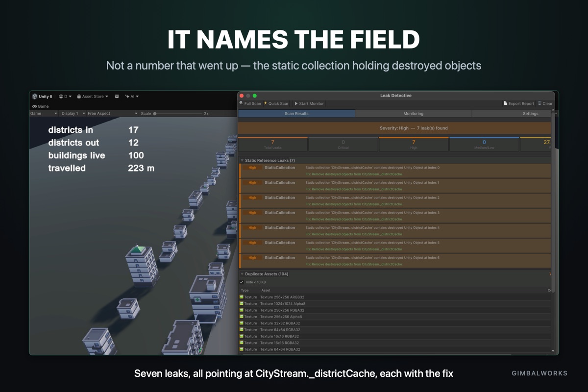Click the High count summary card
588x392 pixels.
(x=414, y=144)
